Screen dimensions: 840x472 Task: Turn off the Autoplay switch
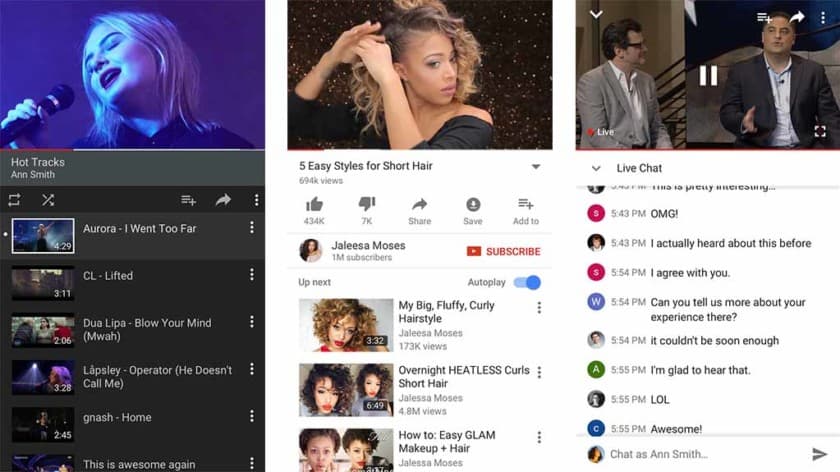(x=527, y=283)
